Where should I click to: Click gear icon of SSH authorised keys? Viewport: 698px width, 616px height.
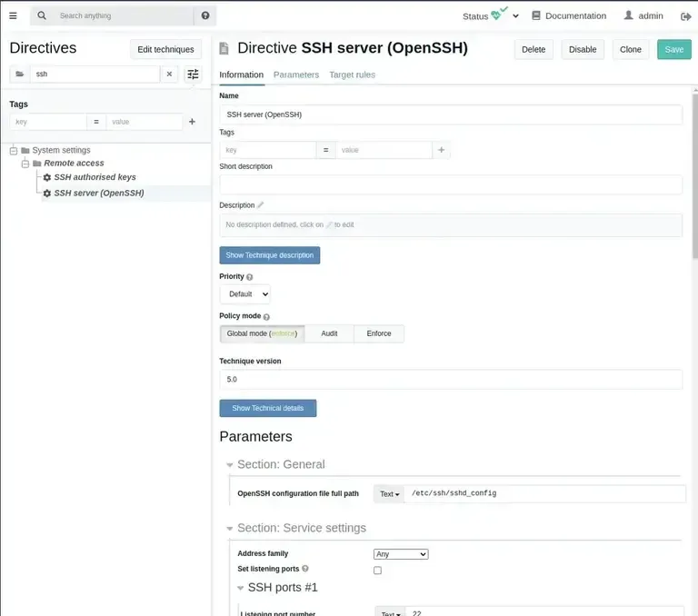(x=47, y=177)
